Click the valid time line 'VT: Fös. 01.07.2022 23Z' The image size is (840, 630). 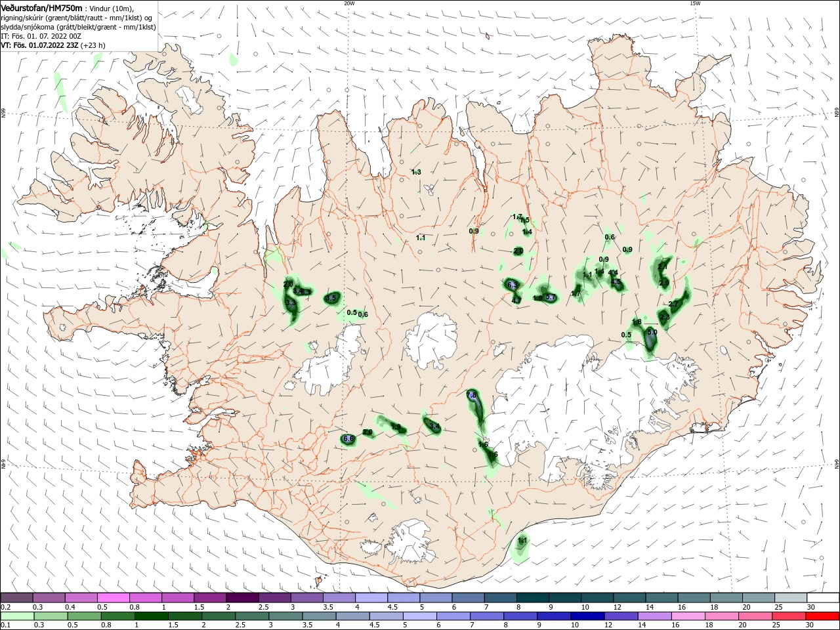(x=40, y=45)
